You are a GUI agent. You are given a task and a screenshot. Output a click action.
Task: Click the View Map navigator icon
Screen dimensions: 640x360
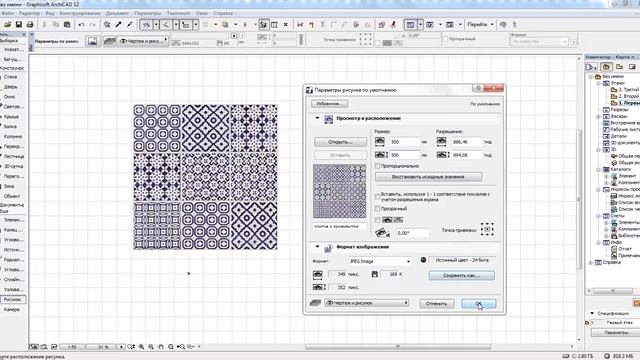click(619, 67)
